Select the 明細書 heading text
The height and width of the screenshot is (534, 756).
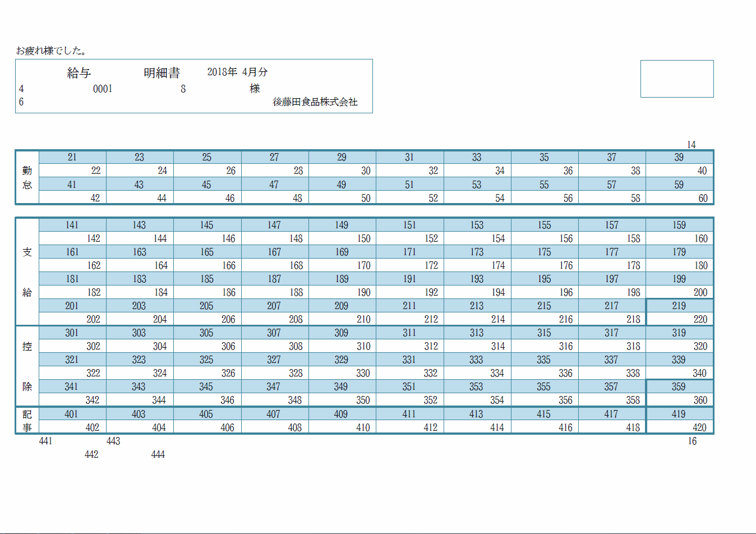162,73
